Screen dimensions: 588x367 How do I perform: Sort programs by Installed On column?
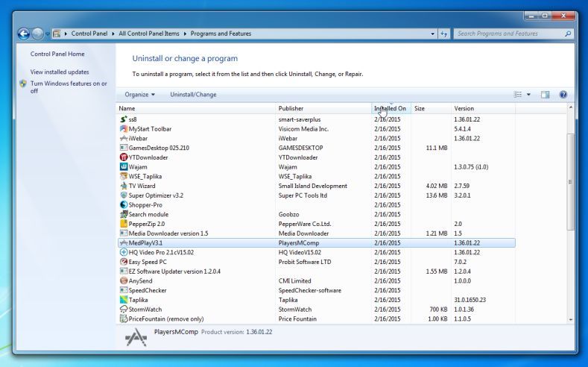click(x=390, y=109)
